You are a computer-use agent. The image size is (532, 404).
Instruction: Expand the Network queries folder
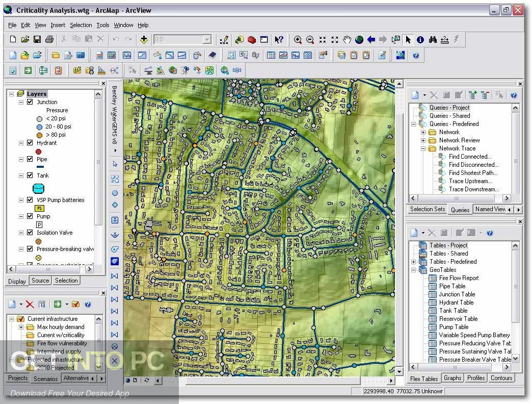423,132
